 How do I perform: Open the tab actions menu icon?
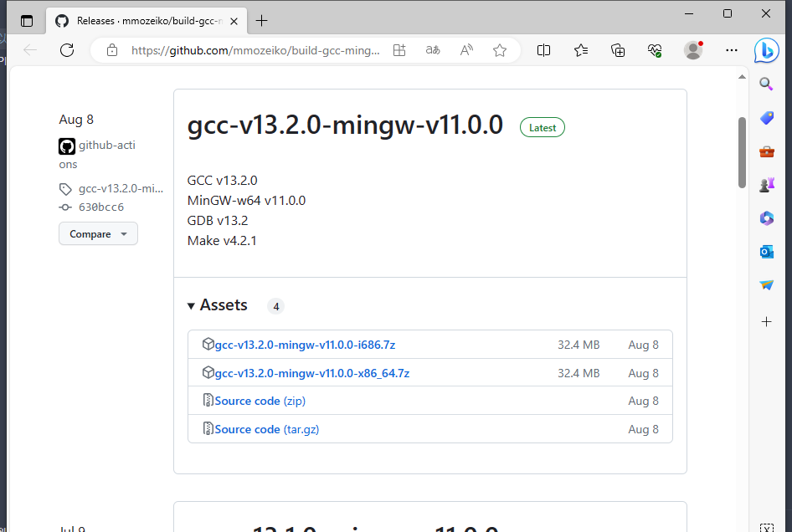click(x=27, y=21)
